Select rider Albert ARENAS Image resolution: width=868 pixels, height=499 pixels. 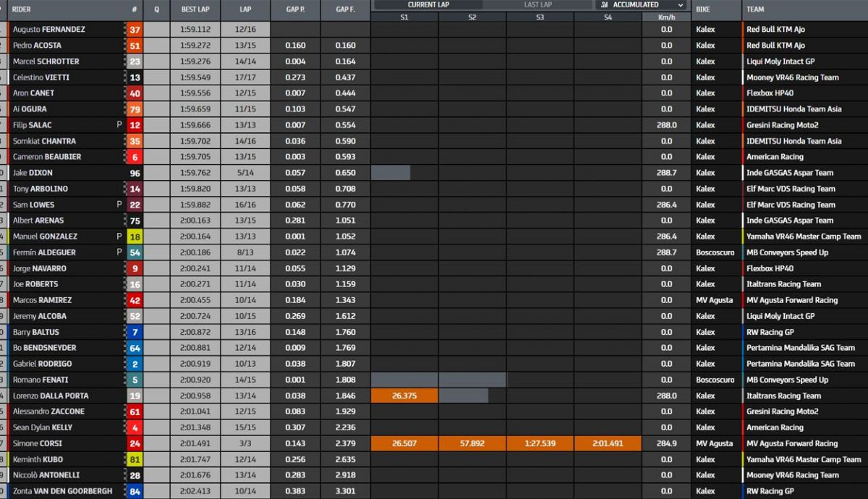(x=38, y=221)
